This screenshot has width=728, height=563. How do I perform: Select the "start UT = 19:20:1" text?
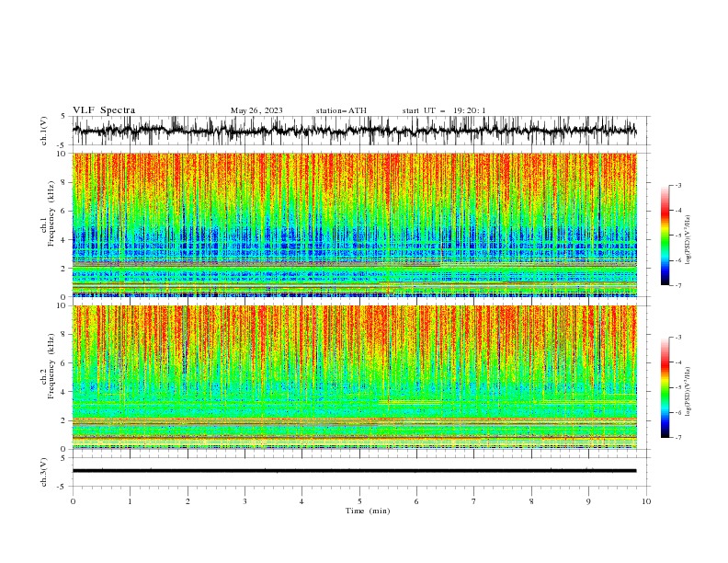pyautogui.click(x=444, y=110)
